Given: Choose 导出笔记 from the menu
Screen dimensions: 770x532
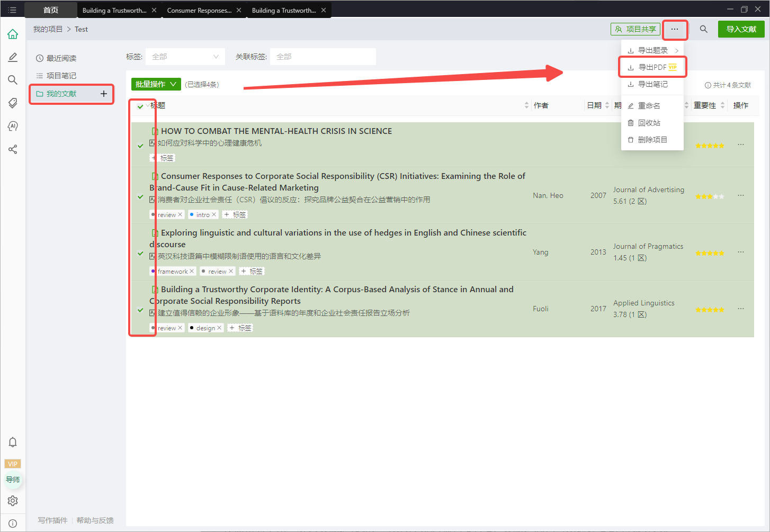Looking at the screenshot, I should pyautogui.click(x=652, y=84).
